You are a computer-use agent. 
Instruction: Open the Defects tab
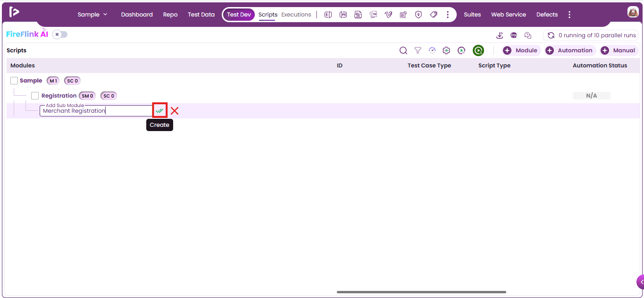pos(547,15)
